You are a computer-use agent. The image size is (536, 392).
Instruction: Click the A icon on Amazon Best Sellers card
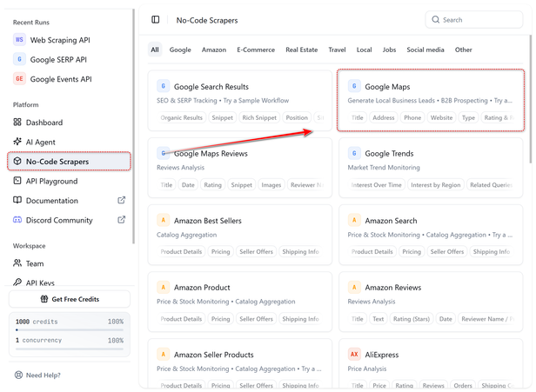(163, 220)
